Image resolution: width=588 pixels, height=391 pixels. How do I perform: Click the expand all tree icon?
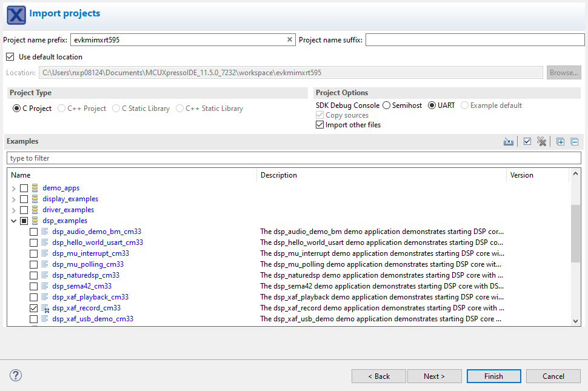(x=560, y=141)
